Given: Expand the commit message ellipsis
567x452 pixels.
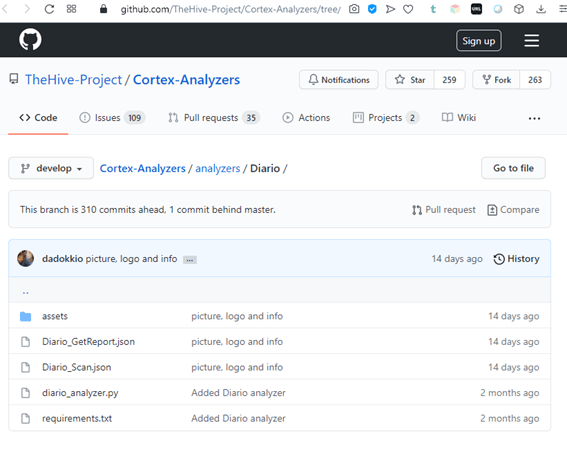Looking at the screenshot, I should point(190,260).
